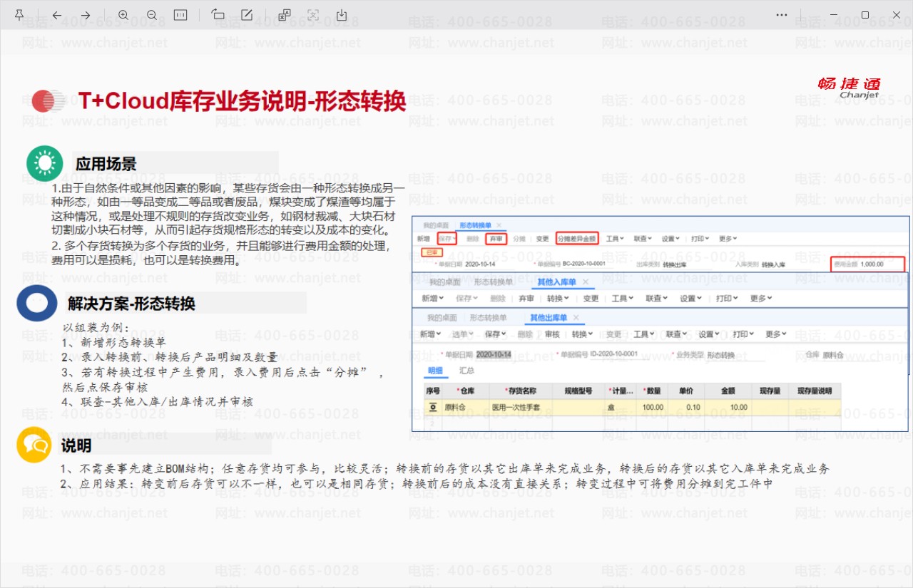Click the green lightbulb 应用场景 icon

pyautogui.click(x=45, y=163)
